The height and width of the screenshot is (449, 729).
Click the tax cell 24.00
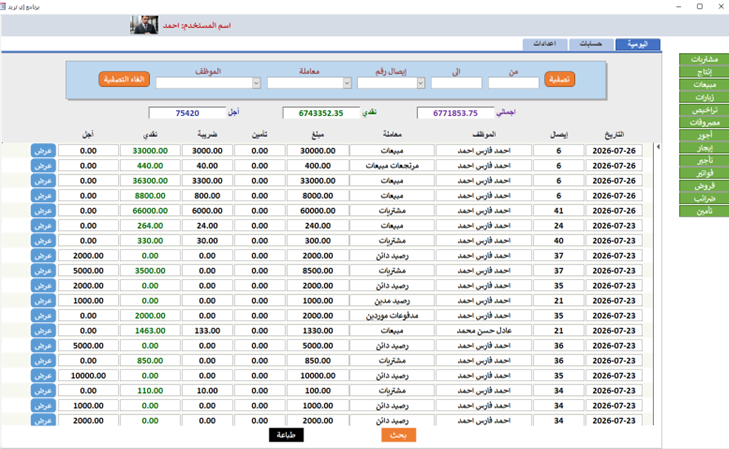tap(207, 225)
